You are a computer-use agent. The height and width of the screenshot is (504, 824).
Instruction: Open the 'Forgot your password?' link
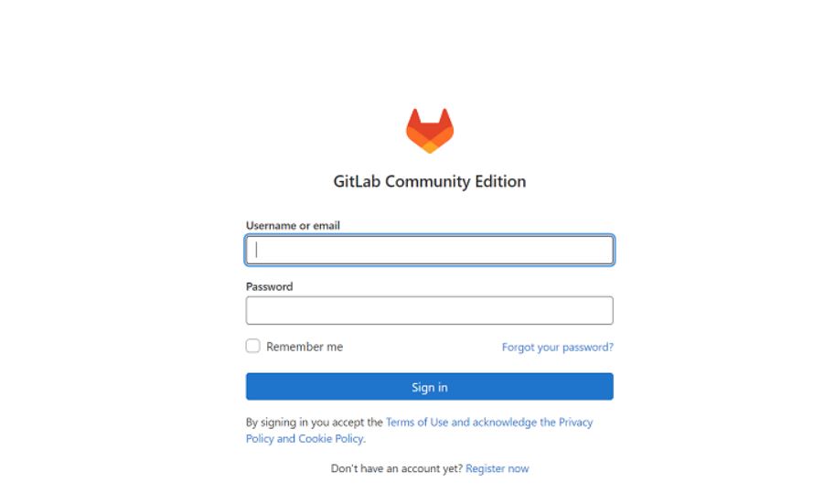558,348
